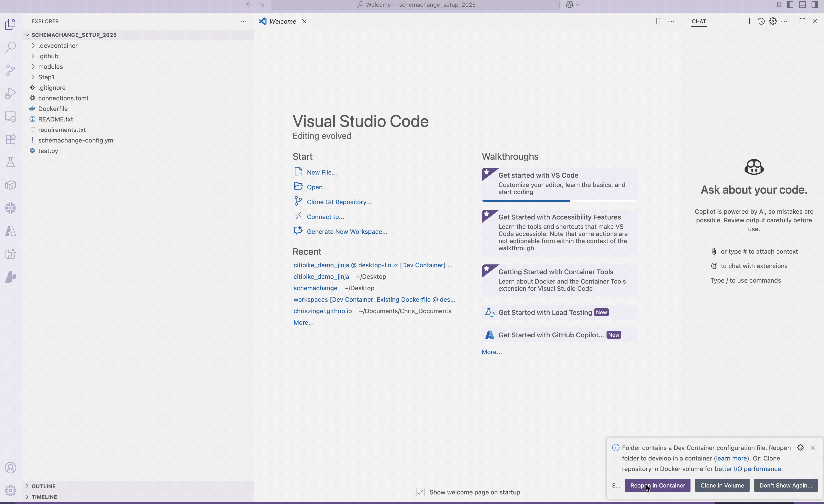The image size is (824, 504).
Task: Start a new chat with the plus icon
Action: [749, 21]
